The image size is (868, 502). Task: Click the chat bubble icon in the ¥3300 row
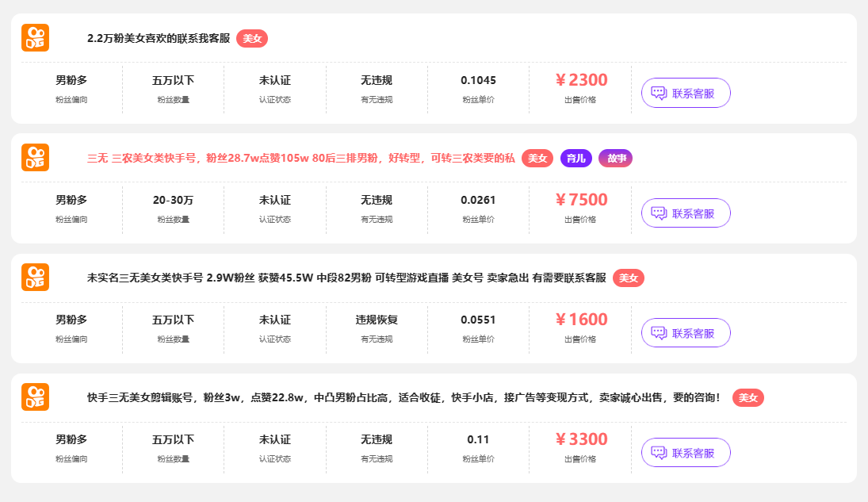658,452
